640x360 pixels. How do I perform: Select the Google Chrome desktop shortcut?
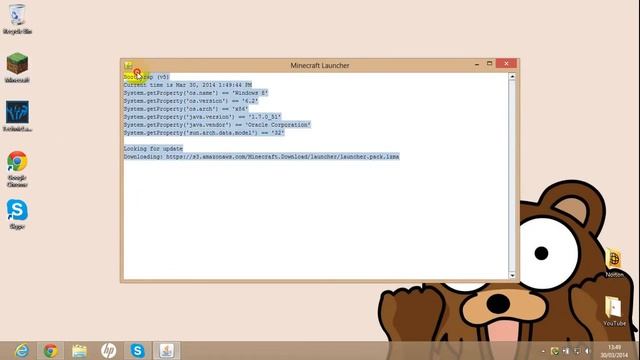pos(17,169)
